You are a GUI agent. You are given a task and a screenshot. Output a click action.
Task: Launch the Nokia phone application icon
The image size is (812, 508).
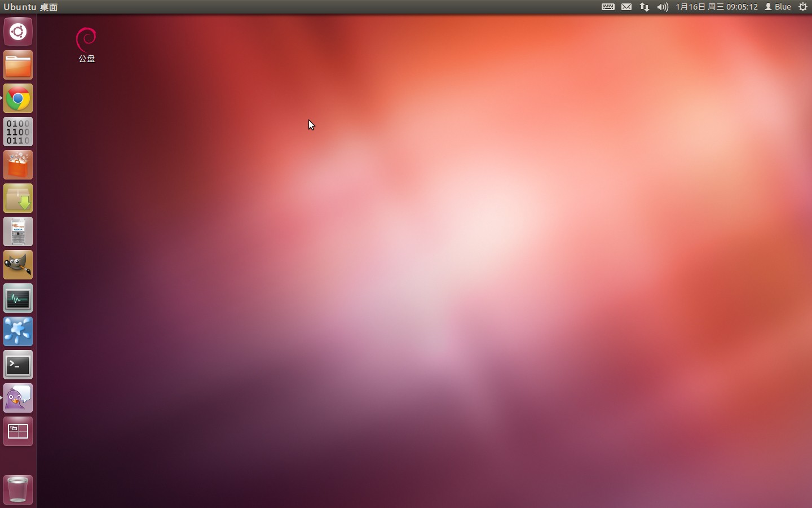18,231
